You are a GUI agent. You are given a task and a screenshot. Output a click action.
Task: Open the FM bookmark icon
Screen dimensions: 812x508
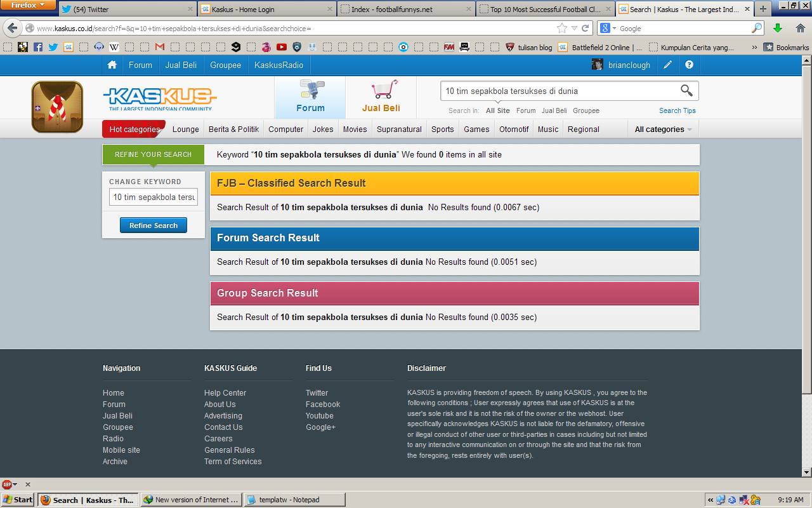(449, 47)
